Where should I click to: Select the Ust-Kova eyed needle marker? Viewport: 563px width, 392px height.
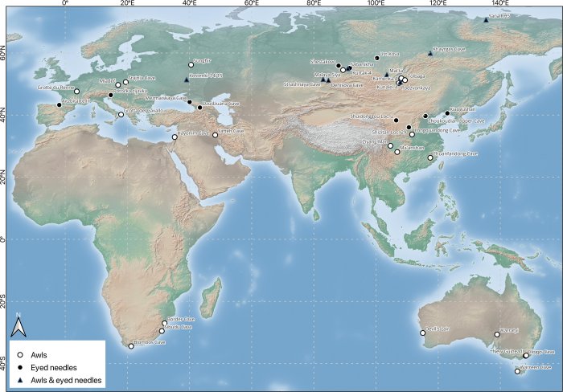pos(376,58)
